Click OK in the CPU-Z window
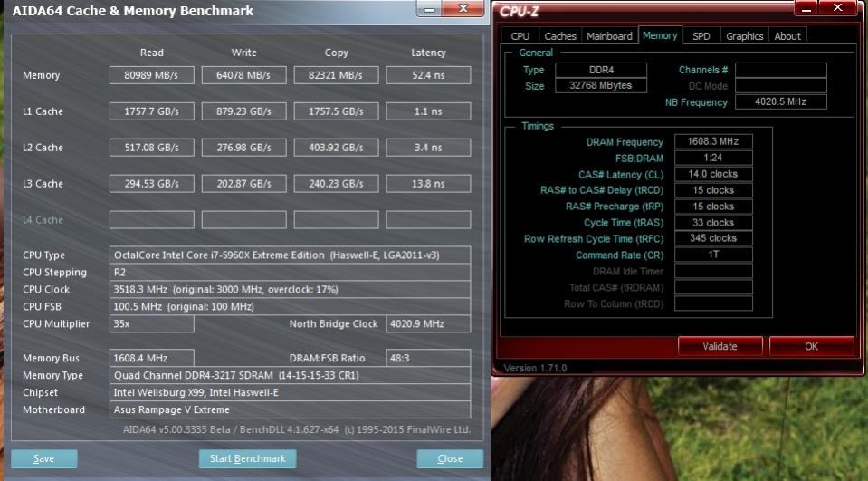The width and height of the screenshot is (868, 481). tap(811, 346)
